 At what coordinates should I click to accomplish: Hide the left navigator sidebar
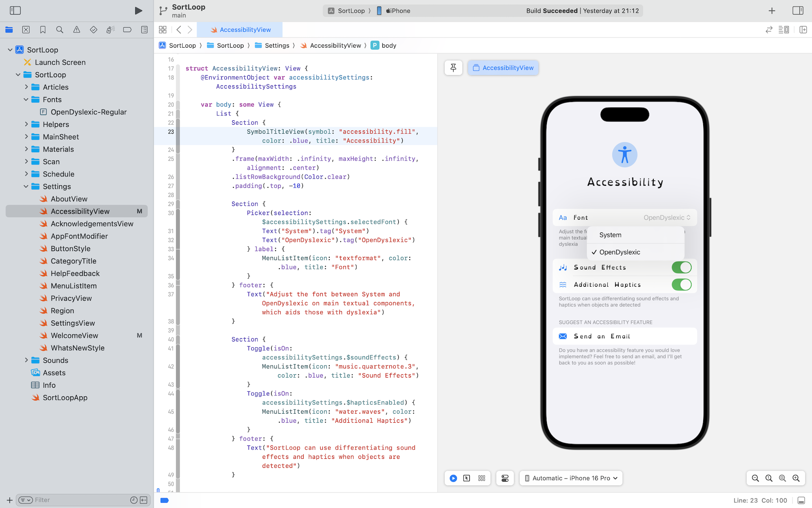pyautogui.click(x=15, y=11)
